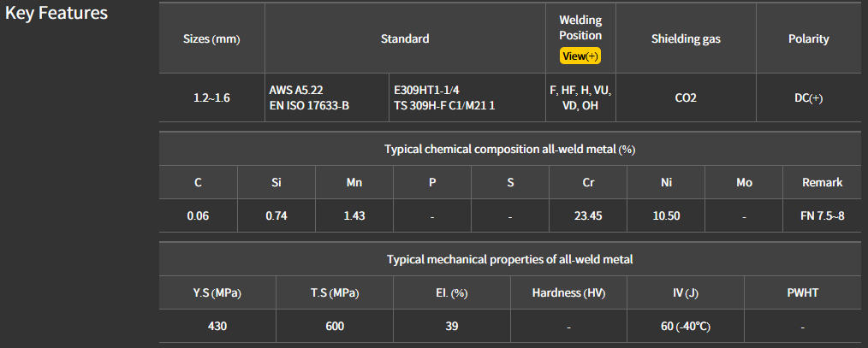Click the Sizes (mm) column header

(x=211, y=39)
